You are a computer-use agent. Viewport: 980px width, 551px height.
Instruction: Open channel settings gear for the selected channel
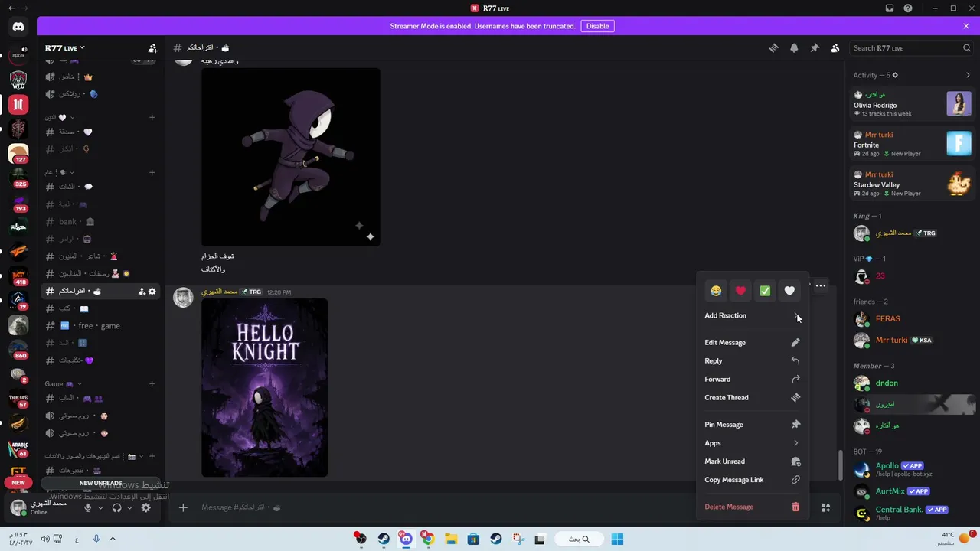[152, 292]
